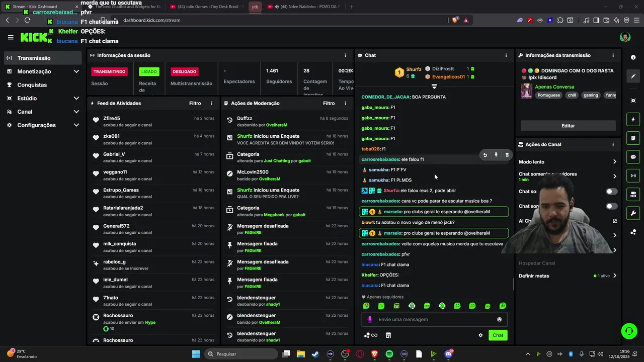The width and height of the screenshot is (644, 362).
Task: Expand the Canal sidebar section
Action: pos(76,112)
